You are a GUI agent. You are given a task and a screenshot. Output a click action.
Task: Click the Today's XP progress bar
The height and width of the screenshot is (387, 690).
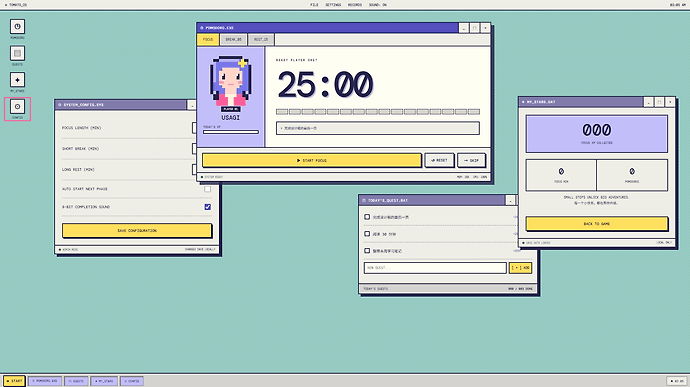[x=231, y=132]
